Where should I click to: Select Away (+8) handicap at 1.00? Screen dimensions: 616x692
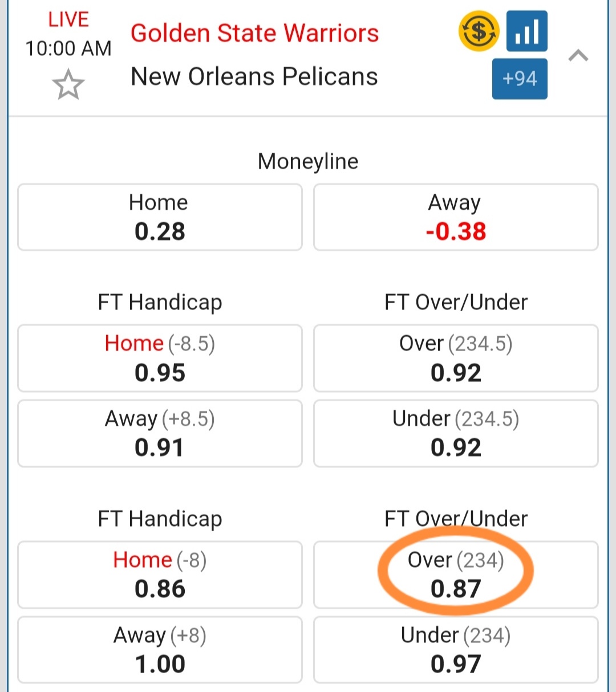point(160,650)
